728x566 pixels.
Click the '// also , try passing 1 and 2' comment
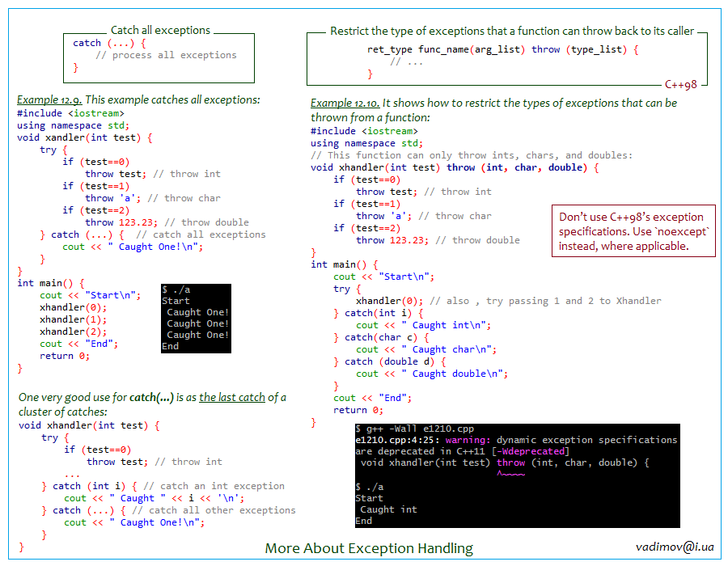pyautogui.click(x=545, y=301)
